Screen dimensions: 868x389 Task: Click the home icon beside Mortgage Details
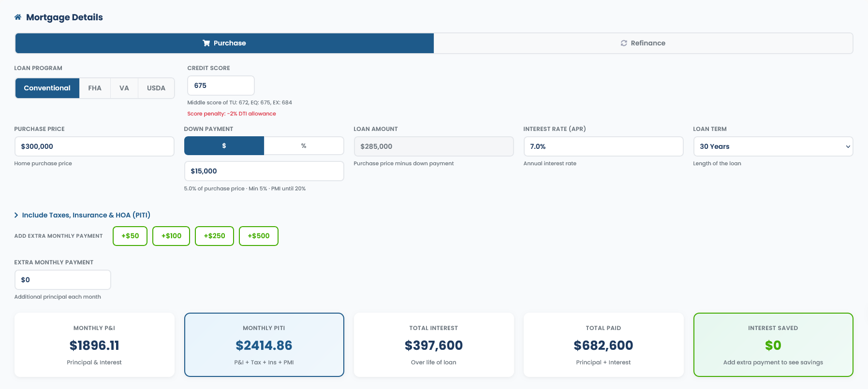click(17, 16)
